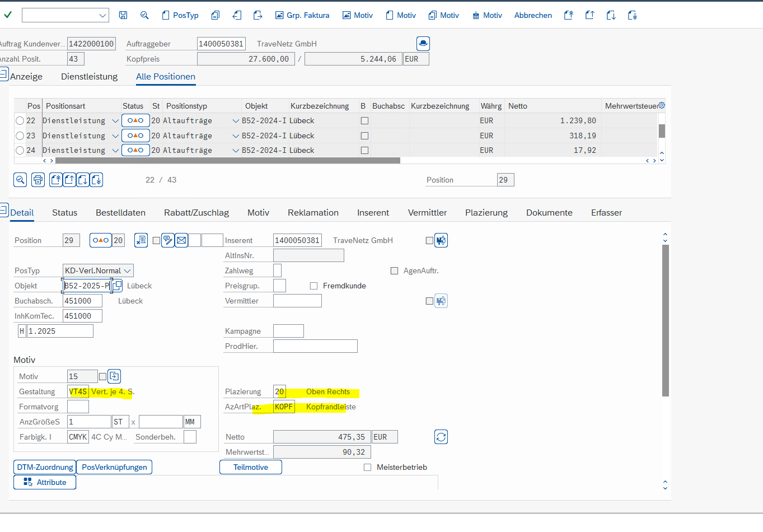
Task: Click refresh icon next to Netto
Action: [441, 437]
